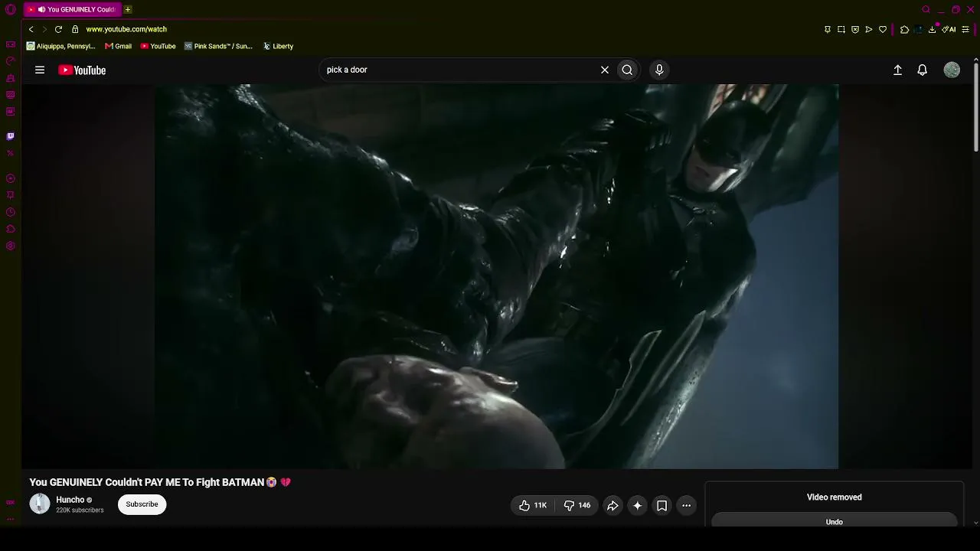This screenshot has width=980, height=551.
Task: Open the GX Corner gamepad icon in the sidebar
Action: pyautogui.click(x=11, y=44)
